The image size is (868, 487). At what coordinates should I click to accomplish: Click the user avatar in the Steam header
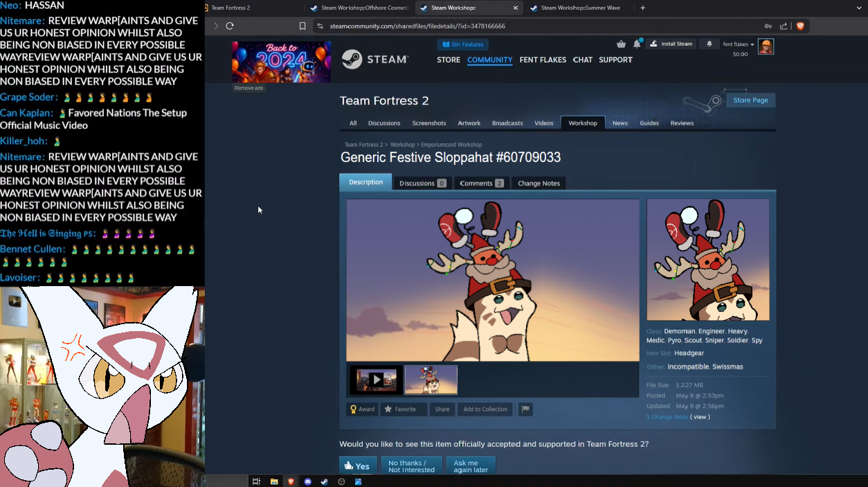766,46
